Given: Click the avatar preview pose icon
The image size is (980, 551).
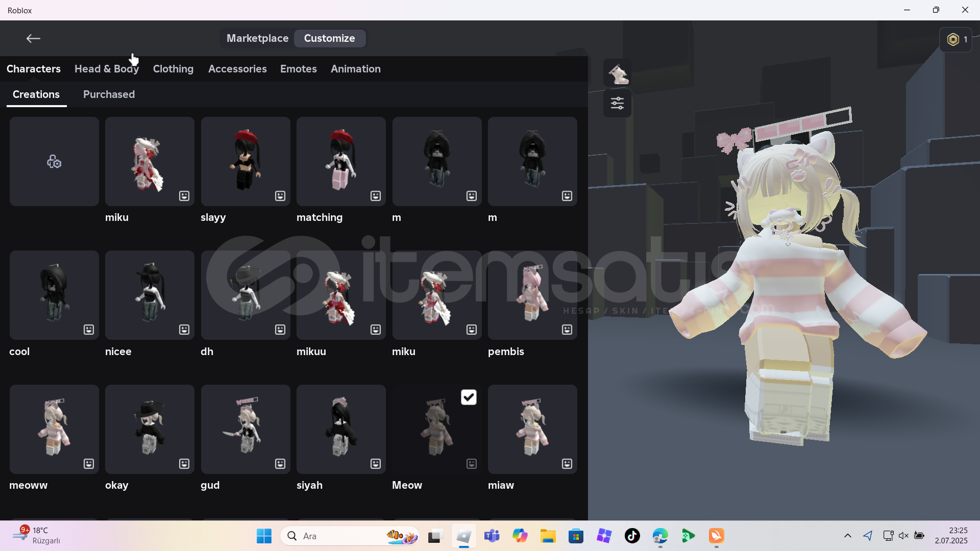Looking at the screenshot, I should pyautogui.click(x=618, y=74).
